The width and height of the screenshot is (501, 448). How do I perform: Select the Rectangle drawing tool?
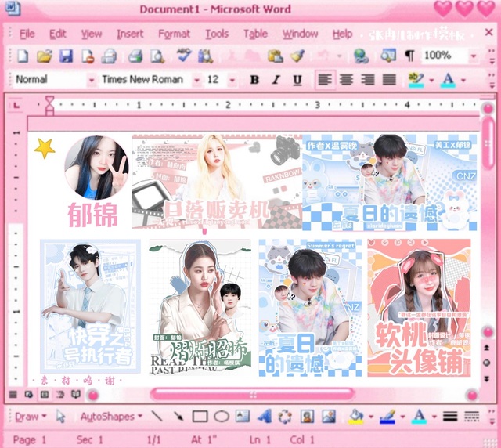click(x=200, y=417)
